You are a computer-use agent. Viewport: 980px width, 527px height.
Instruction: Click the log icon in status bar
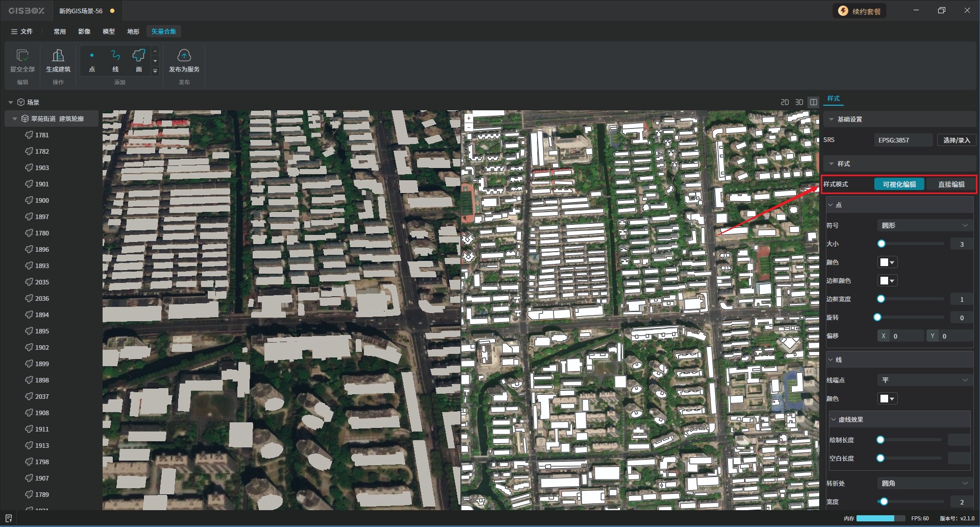coord(9,518)
